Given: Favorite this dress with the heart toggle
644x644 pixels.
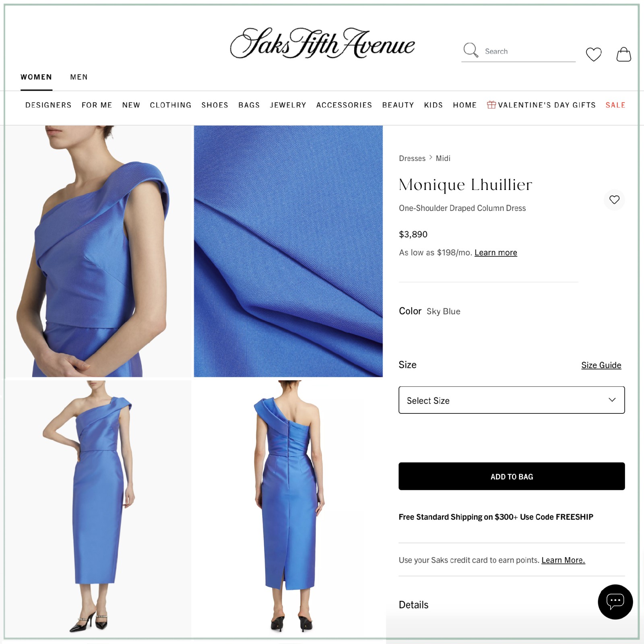Looking at the screenshot, I should [614, 200].
